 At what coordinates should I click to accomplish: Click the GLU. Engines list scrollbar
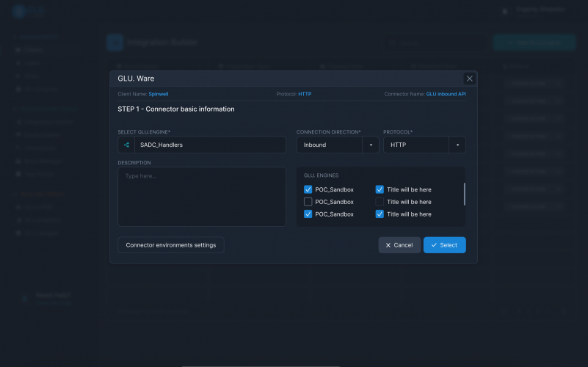click(x=464, y=195)
